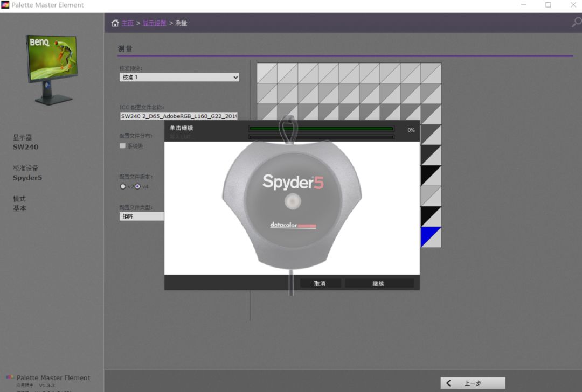Click 测量 breadcrumb text
The width and height of the screenshot is (582, 392).
tap(181, 23)
